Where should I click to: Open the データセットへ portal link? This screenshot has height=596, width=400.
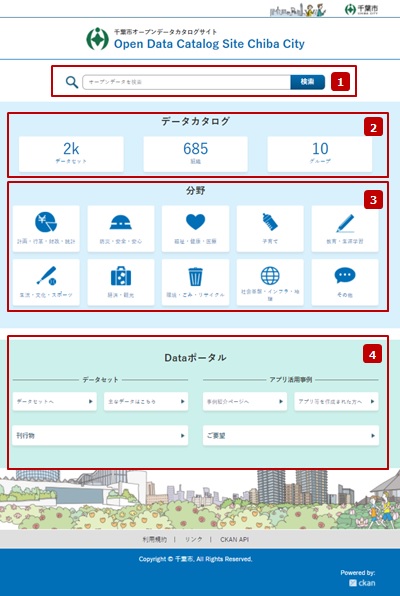[x=55, y=401]
